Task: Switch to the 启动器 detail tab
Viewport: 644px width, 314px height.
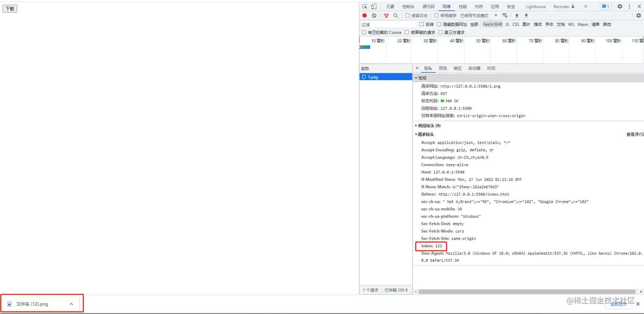Action: 474,68
